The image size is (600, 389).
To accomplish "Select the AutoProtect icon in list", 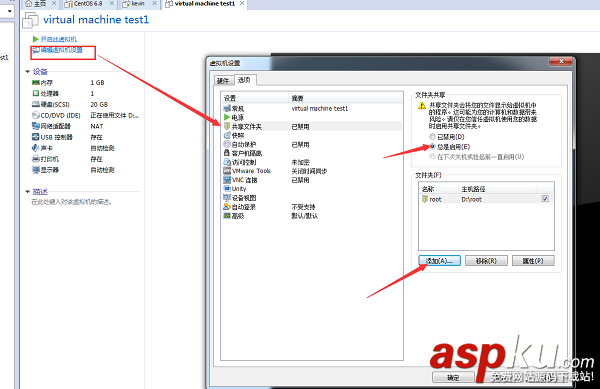I will click(x=227, y=144).
